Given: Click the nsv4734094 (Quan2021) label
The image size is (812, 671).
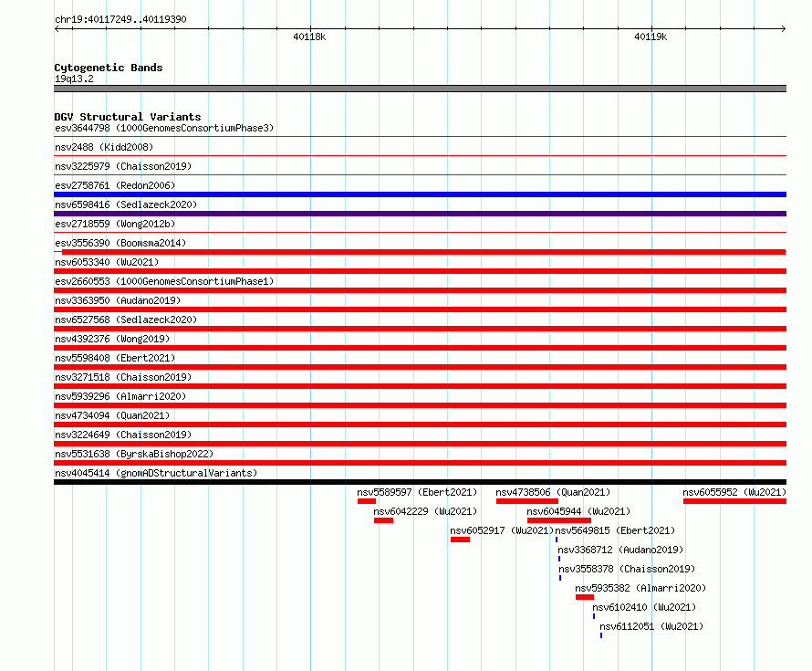Looking at the screenshot, I should tap(112, 415).
